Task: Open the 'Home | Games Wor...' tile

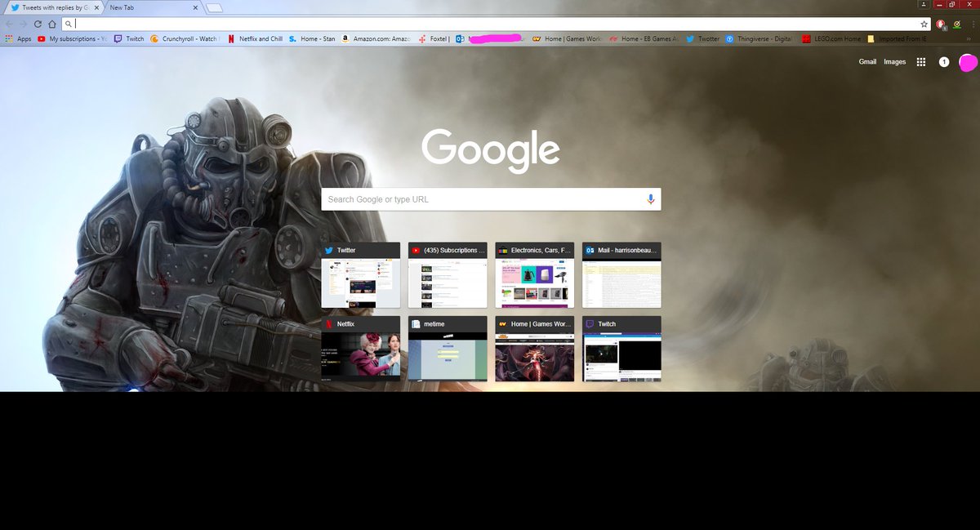Action: (534, 349)
